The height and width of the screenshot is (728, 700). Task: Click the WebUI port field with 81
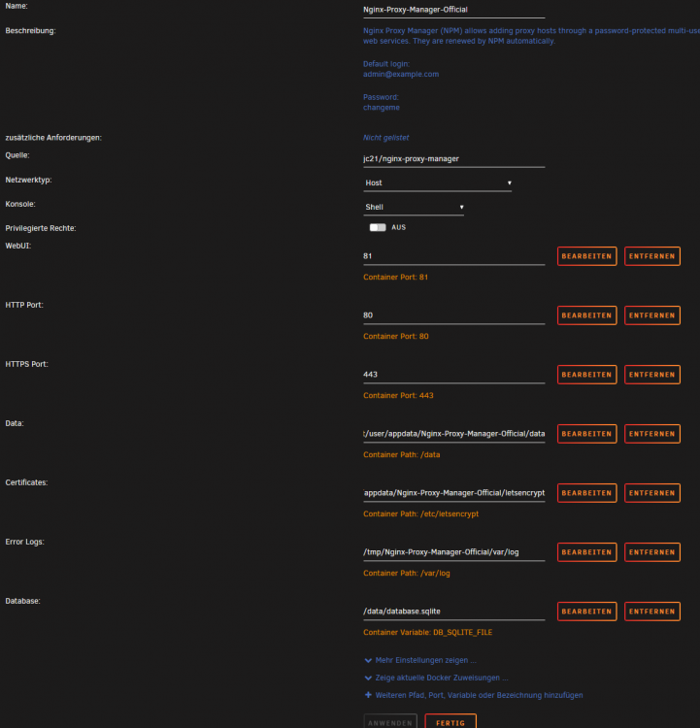pos(453,256)
